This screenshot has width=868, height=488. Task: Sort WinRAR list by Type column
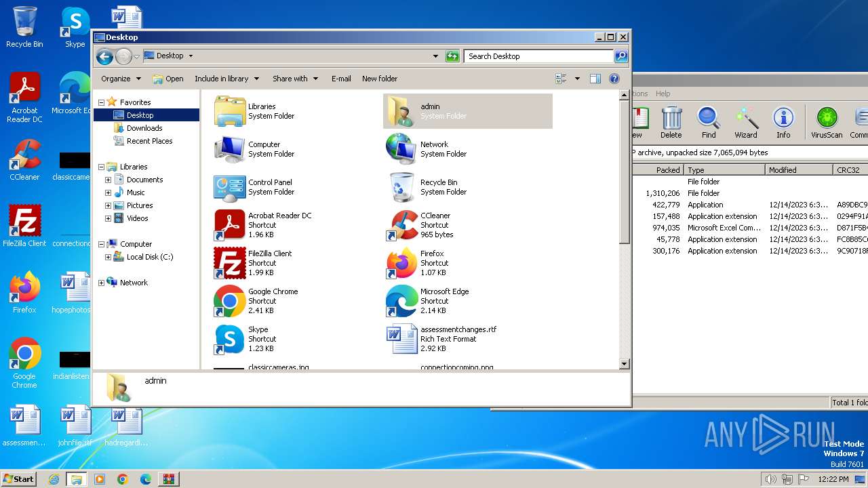[x=724, y=170]
